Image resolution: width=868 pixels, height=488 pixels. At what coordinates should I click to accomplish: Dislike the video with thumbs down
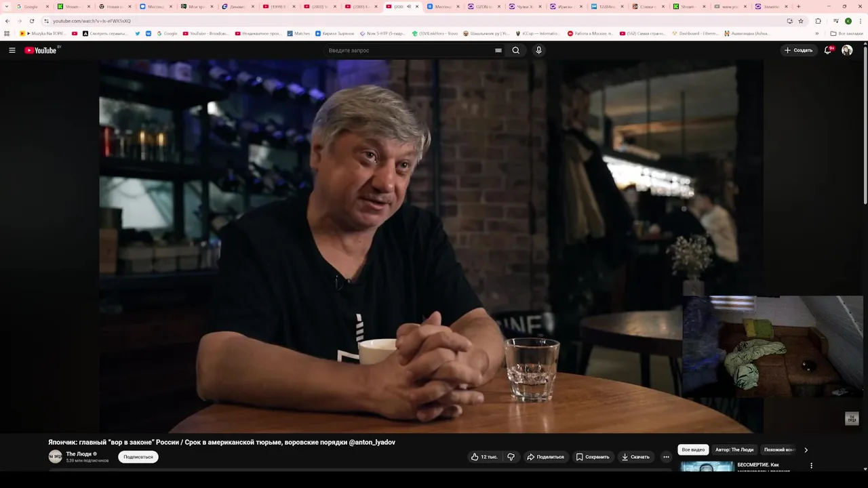click(x=511, y=457)
